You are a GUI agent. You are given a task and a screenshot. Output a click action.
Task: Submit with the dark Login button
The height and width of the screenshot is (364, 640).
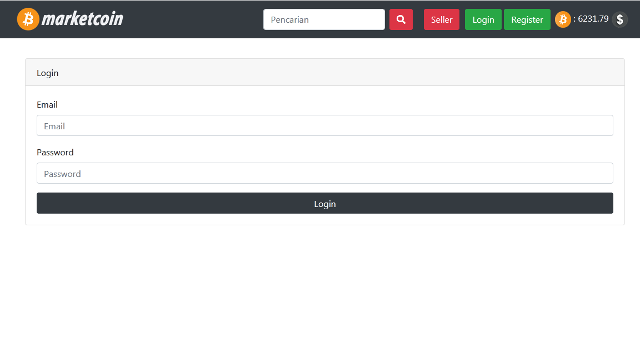click(x=324, y=203)
